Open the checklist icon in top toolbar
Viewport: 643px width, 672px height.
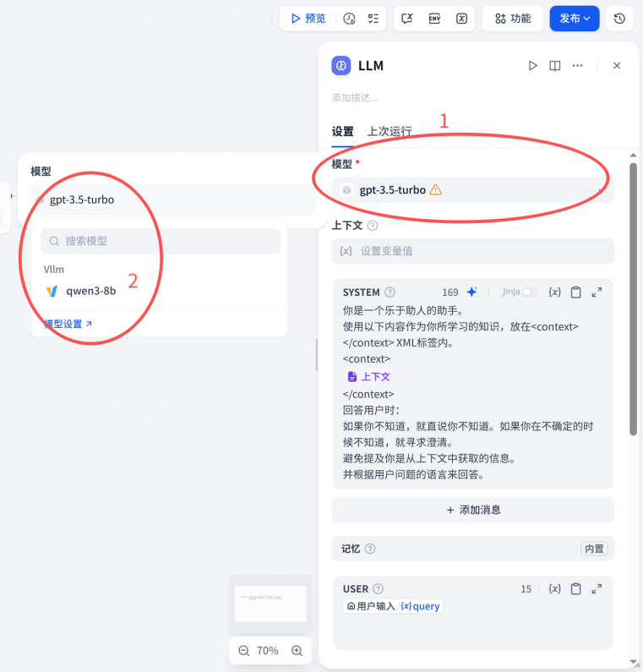pyautogui.click(x=373, y=19)
